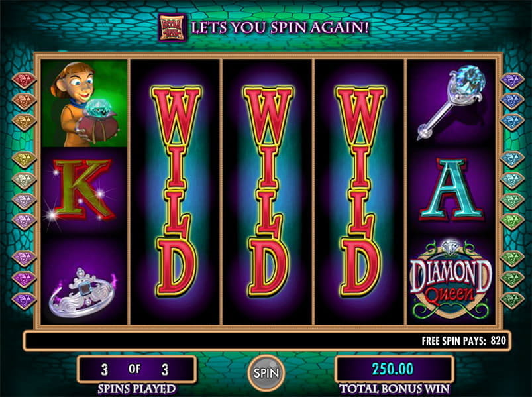This screenshot has height=397, width=532.
Task: Click the round SPIN button
Action: click(266, 373)
